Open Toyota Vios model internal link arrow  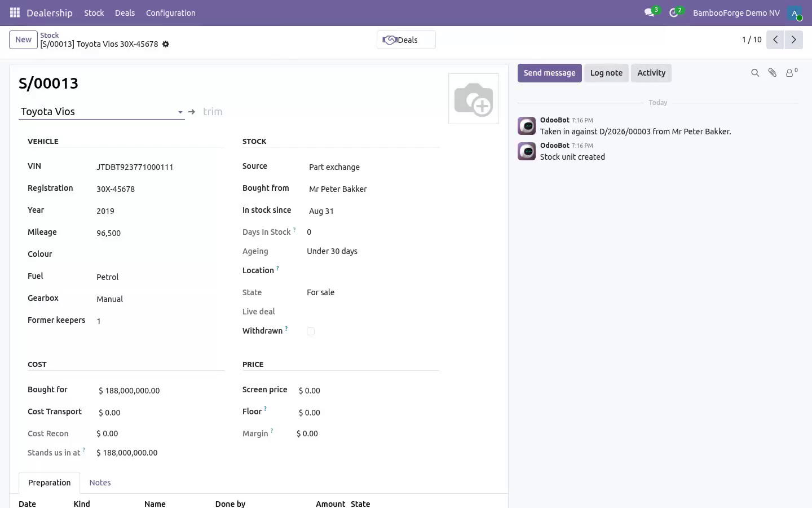[x=192, y=112]
